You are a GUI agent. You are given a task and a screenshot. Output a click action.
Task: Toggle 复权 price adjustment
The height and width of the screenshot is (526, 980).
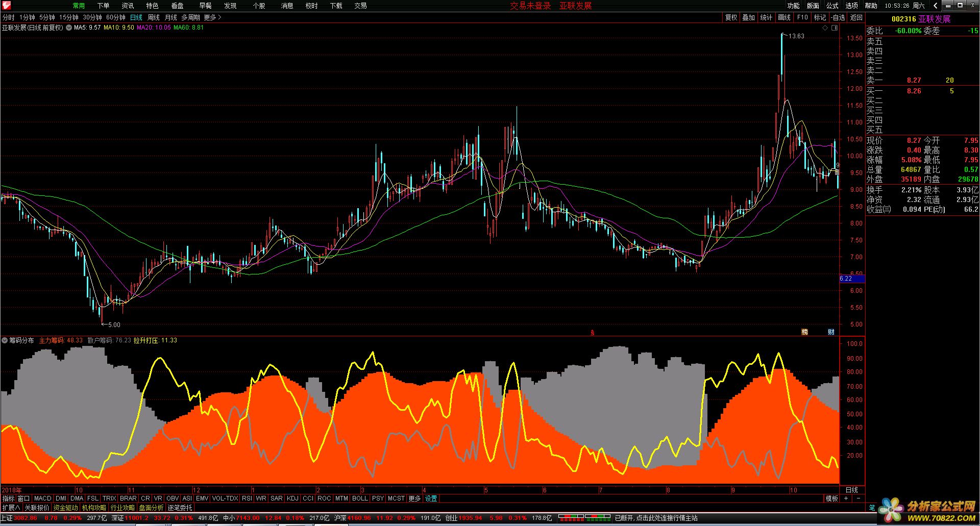(x=731, y=17)
